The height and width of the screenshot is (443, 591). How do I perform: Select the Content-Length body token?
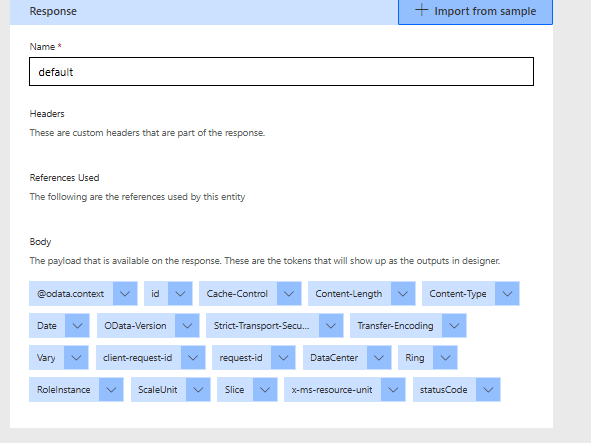coord(349,294)
